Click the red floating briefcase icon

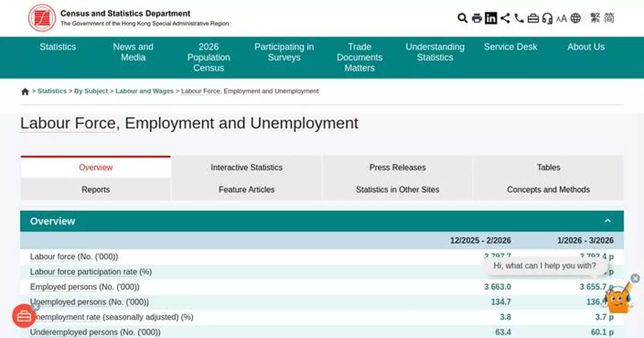tap(24, 316)
